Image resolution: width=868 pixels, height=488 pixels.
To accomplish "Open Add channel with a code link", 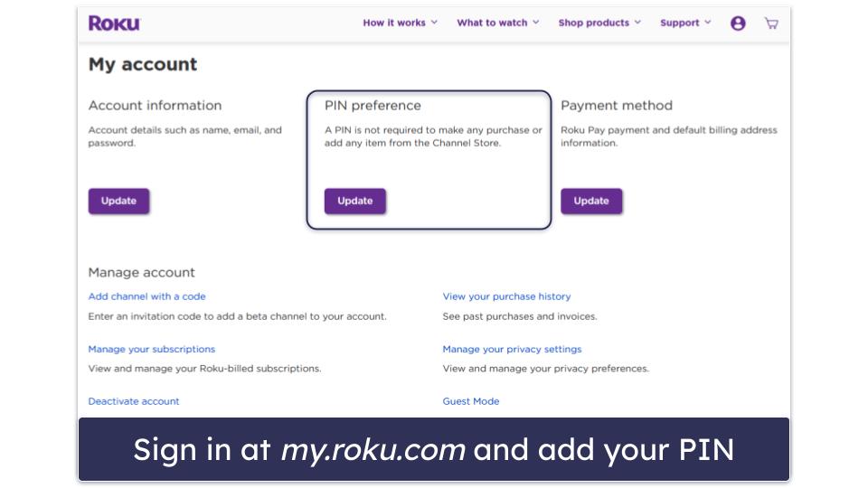I will [146, 296].
